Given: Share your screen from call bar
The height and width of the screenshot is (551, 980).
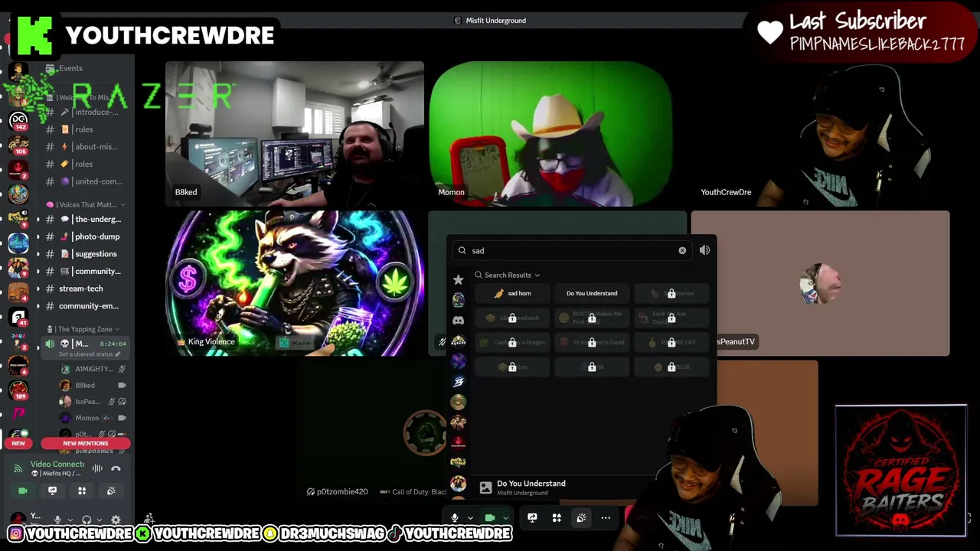Looking at the screenshot, I should [x=532, y=518].
